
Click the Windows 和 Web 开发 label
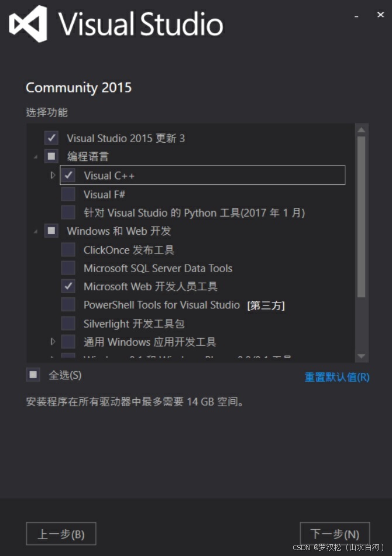pos(119,231)
